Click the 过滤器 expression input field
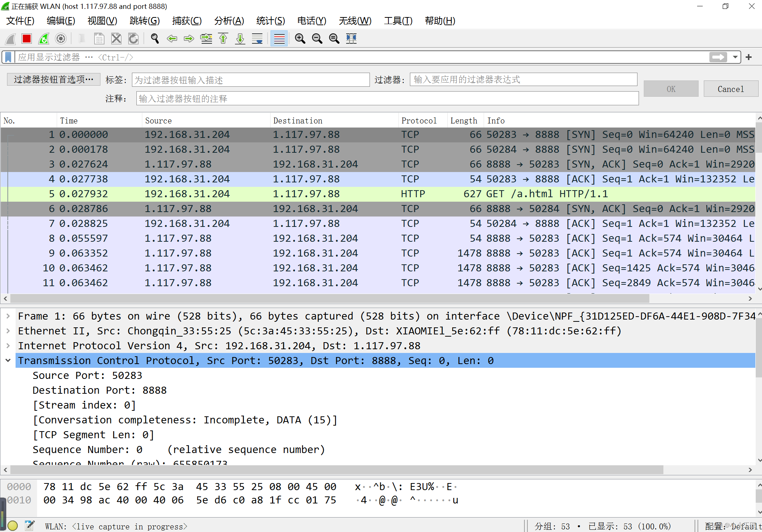This screenshot has width=762, height=532. coord(523,80)
